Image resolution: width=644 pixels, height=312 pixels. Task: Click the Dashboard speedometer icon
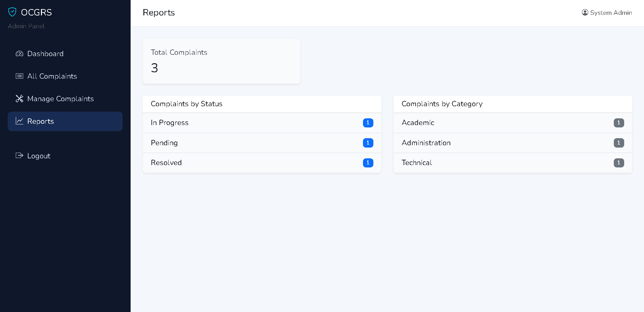tap(19, 53)
